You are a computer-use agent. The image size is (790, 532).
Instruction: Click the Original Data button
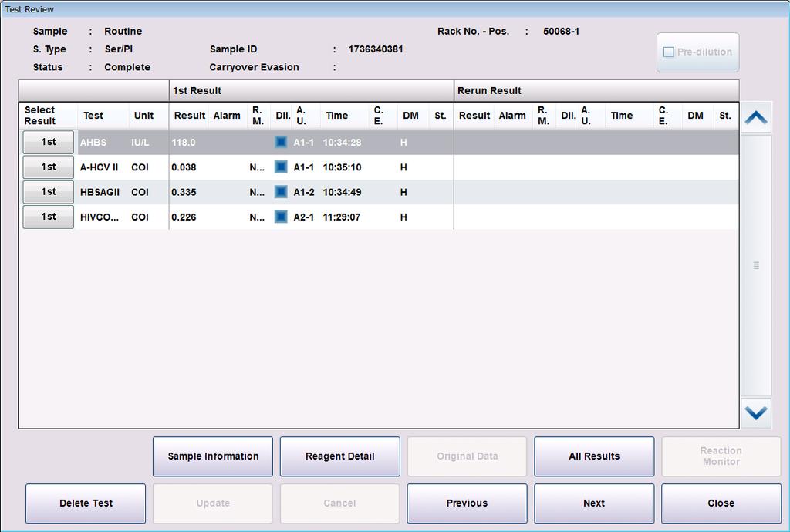point(467,456)
